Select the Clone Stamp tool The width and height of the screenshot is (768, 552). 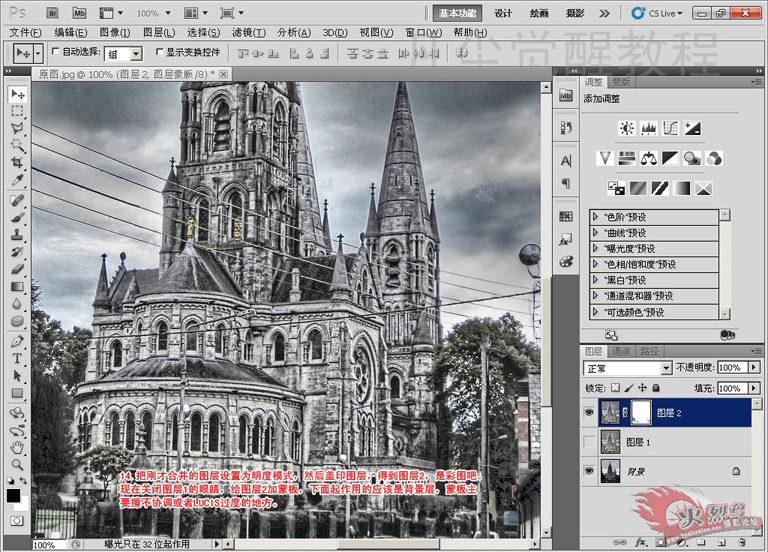[x=17, y=235]
